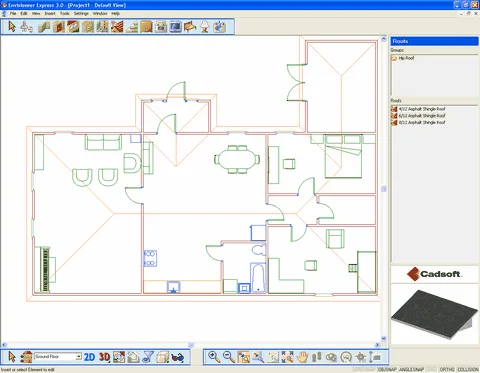480x373 pixels.
Task: Select 6/12 Asphalt Shingle Roof
Action: [x=418, y=116]
